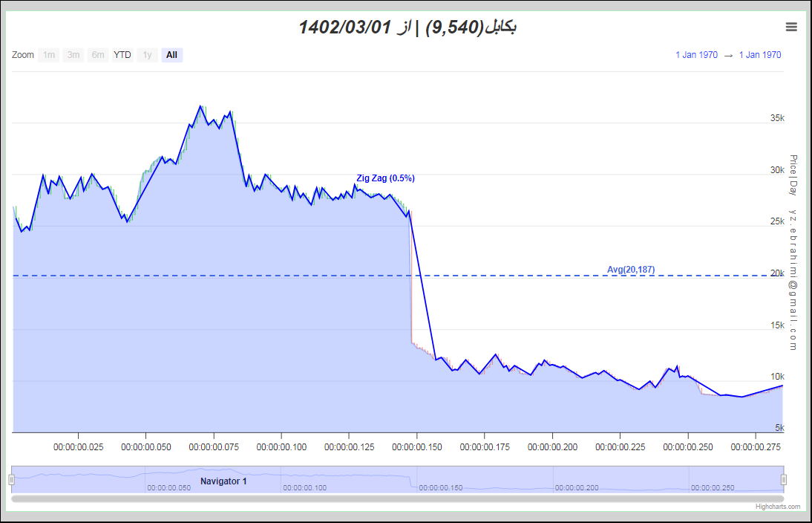Click the 00:00:00.225 x-axis label
The image size is (812, 523).
point(621,446)
